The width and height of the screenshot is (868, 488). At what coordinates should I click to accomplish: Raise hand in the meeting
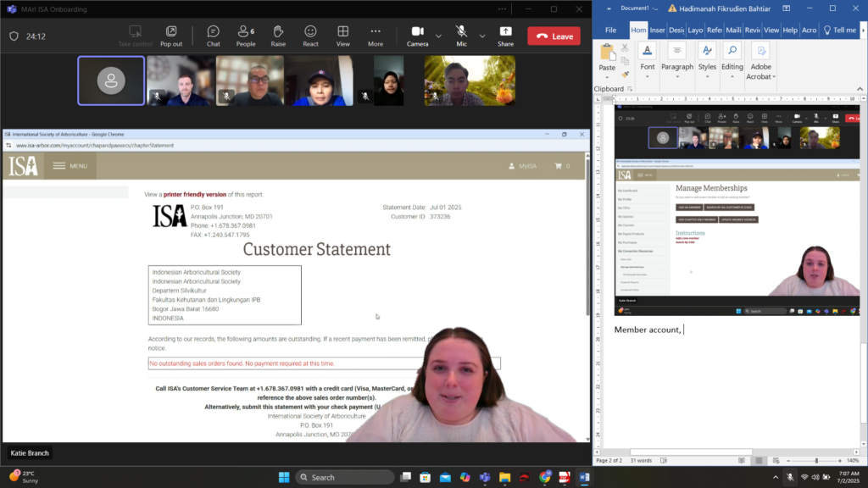278,36
